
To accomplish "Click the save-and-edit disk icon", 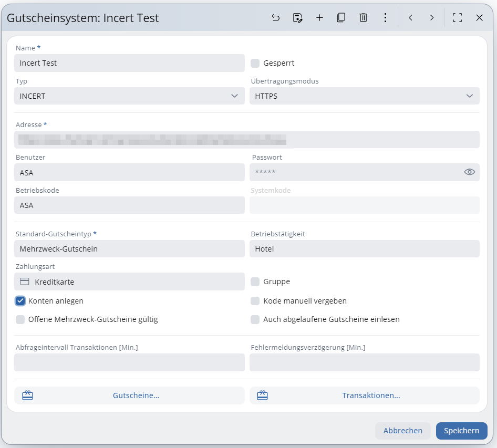I will pos(298,18).
